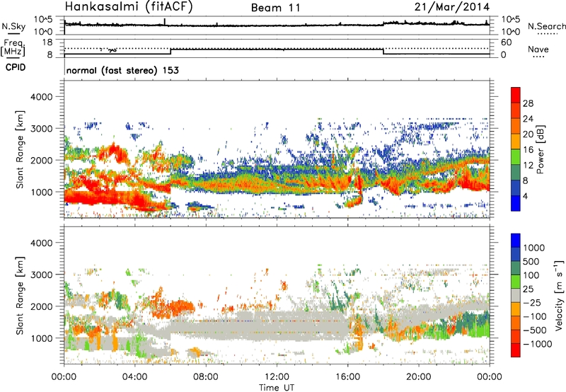Click the normal (fast stereo) 153 text
The width and height of the screenshot is (566, 392).
pyautogui.click(x=122, y=70)
